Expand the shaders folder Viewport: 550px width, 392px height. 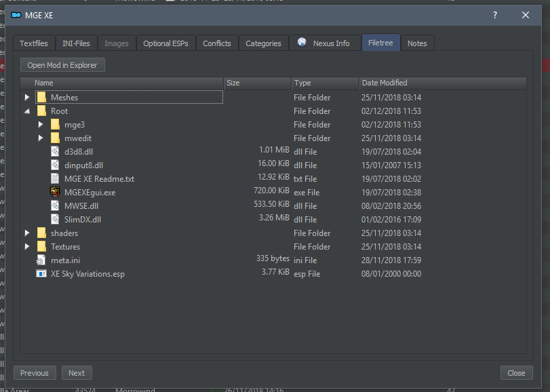[x=27, y=233]
